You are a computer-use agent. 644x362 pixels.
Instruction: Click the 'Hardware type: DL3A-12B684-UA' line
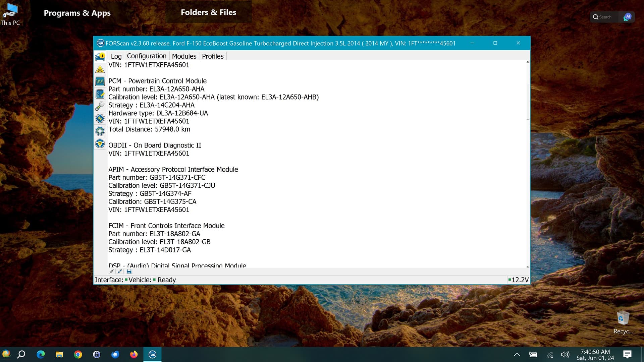coord(158,113)
